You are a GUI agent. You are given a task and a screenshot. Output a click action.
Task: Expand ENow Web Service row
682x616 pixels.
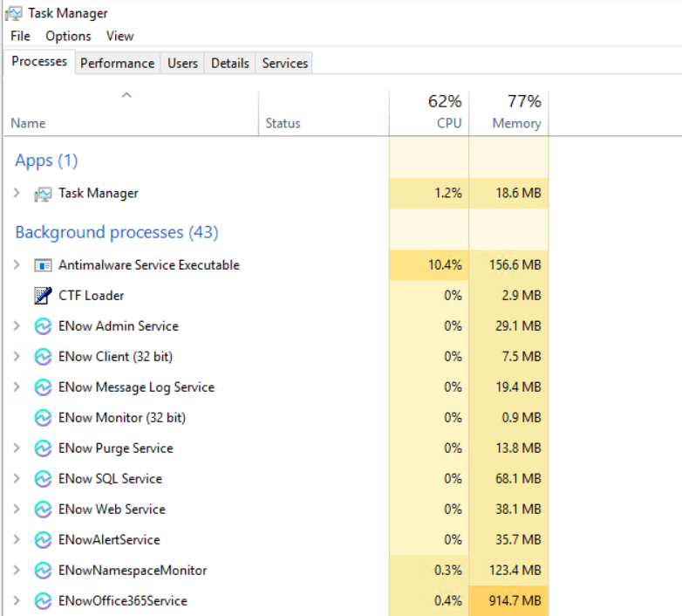coord(17,509)
